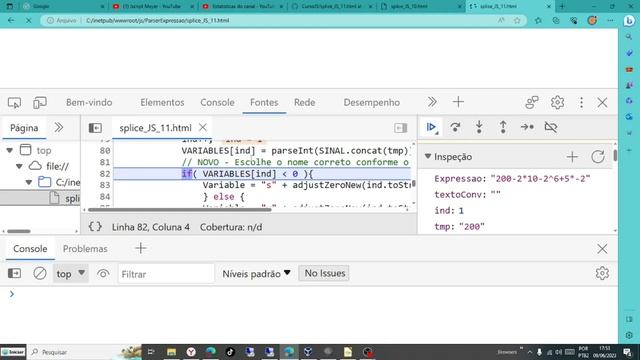Step over next function call
The width and height of the screenshot is (640, 360).
coord(455,127)
